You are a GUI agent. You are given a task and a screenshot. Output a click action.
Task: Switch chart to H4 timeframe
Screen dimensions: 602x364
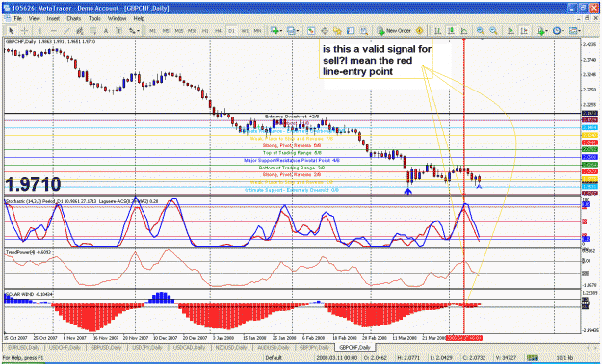(218, 31)
